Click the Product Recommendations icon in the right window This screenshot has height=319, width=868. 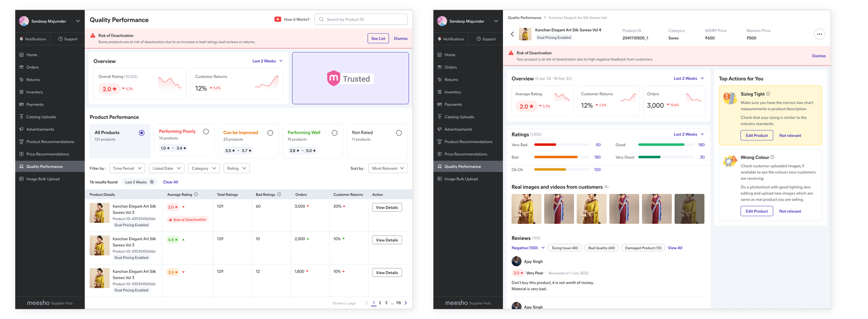[440, 142]
